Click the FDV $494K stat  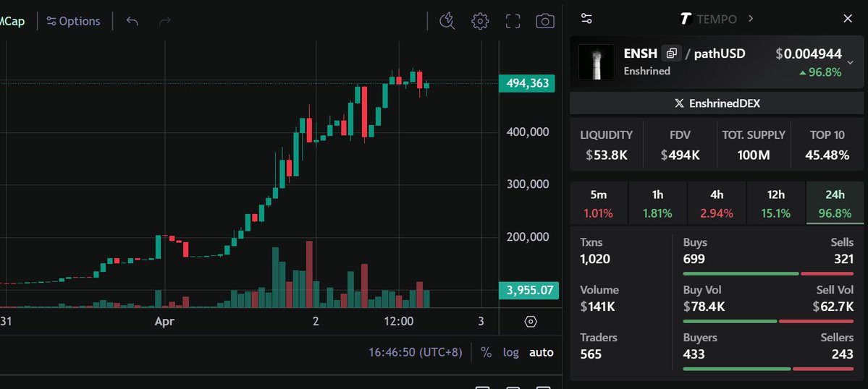click(680, 145)
